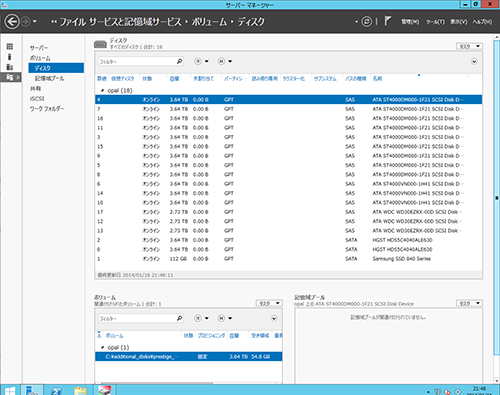Screen dimensions: 500x395
Task: Open Dashboard icon in left rail
Action: [10, 46]
